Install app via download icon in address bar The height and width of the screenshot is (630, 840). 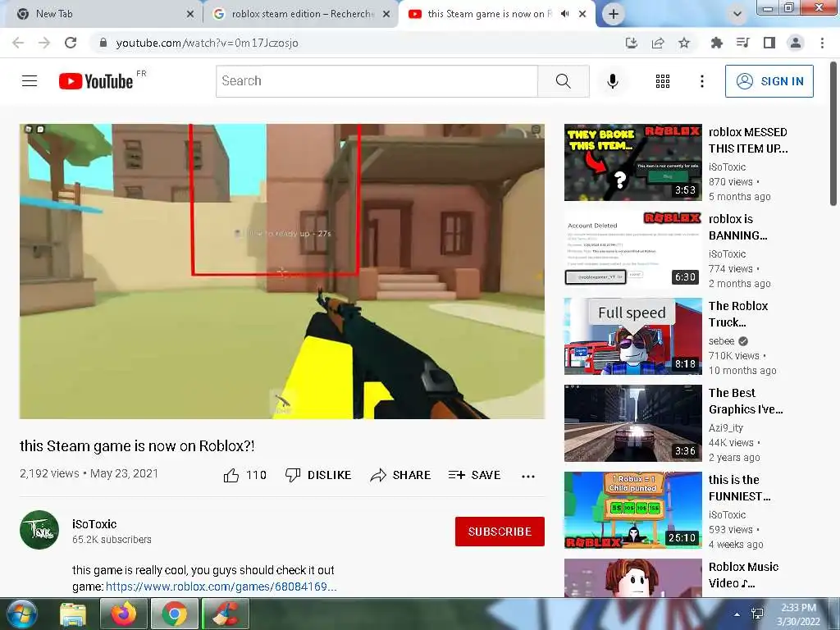[x=632, y=43]
